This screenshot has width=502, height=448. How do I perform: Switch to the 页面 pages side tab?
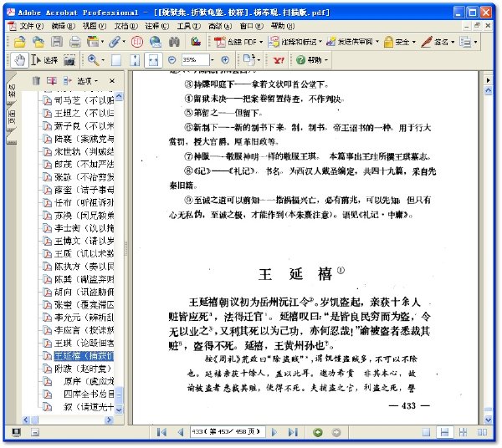tap(12, 117)
